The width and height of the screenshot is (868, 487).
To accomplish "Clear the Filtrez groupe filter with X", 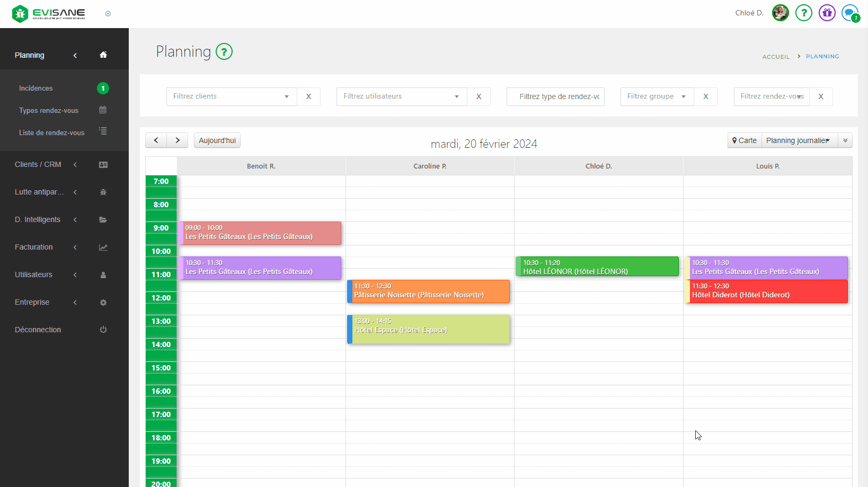I will pyautogui.click(x=706, y=96).
